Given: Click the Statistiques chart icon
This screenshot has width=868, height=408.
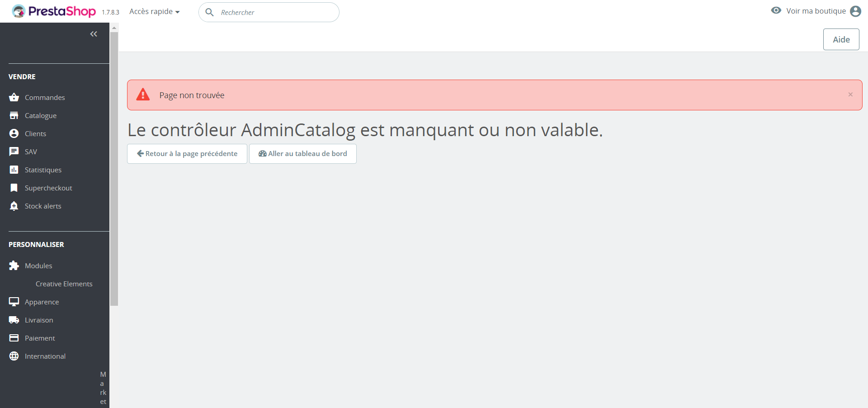Looking at the screenshot, I should coord(14,170).
